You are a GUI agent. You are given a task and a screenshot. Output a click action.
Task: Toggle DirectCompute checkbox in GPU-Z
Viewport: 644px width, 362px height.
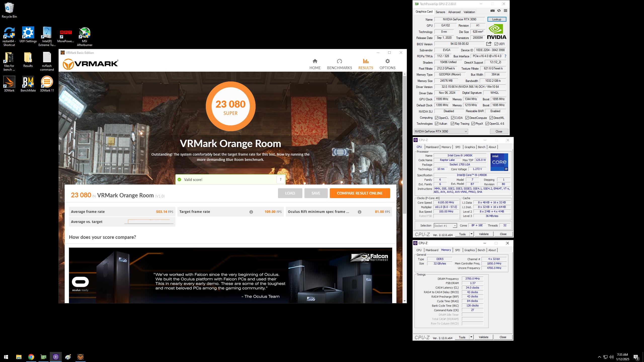click(x=467, y=118)
